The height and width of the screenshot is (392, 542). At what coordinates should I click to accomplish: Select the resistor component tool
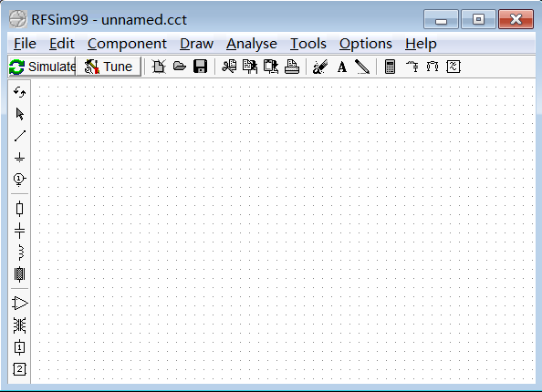pyautogui.click(x=20, y=209)
